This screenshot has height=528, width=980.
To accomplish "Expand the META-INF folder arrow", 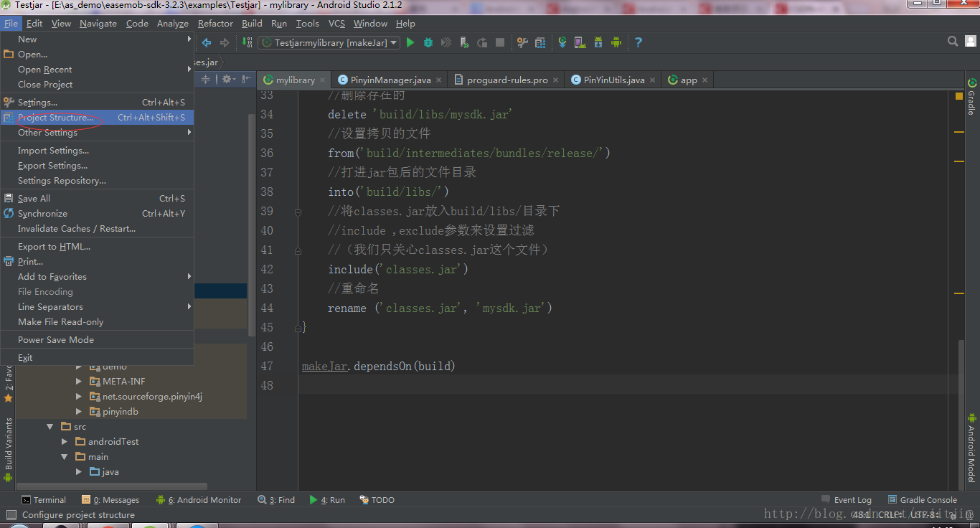I will [79, 382].
